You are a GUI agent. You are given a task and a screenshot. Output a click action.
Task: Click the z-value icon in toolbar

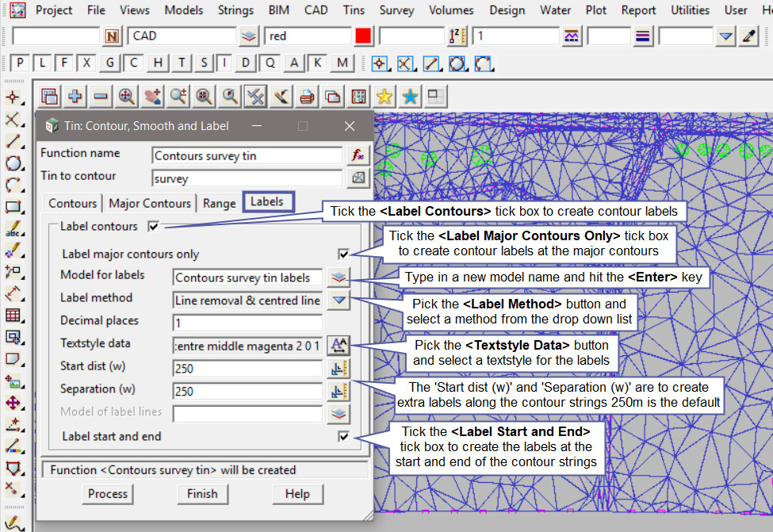click(x=457, y=36)
